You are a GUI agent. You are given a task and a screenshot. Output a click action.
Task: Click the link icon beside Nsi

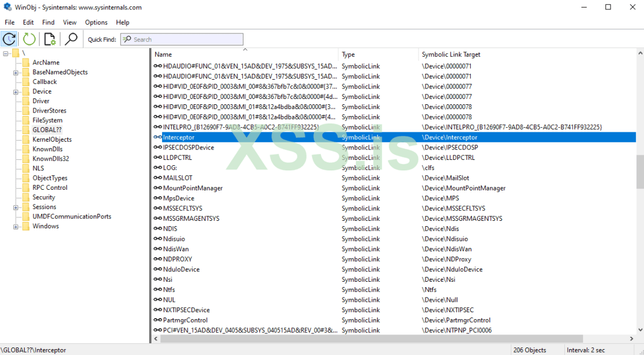[x=157, y=279]
